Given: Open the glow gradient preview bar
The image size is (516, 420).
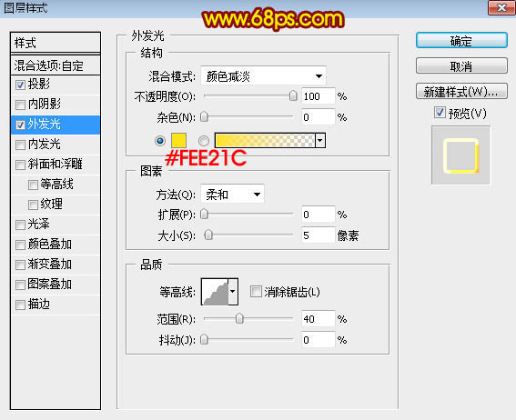Looking at the screenshot, I should click(265, 141).
